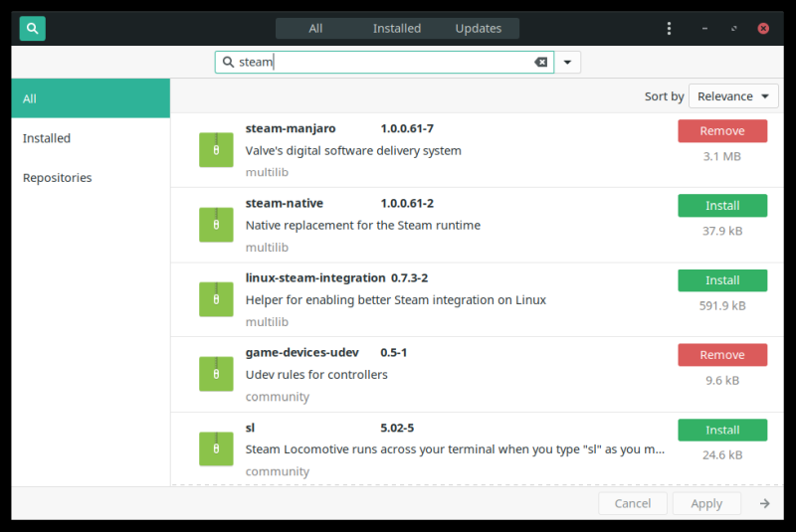Viewport: 796px width, 532px height.
Task: Click the search magnifier icon in header
Action: [33, 28]
